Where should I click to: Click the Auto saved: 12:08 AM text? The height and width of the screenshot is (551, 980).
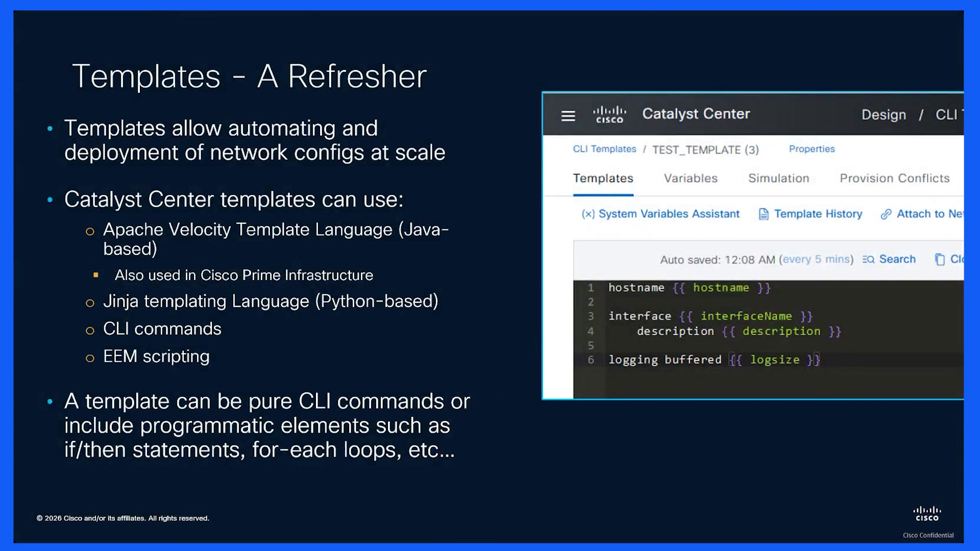[x=717, y=260]
